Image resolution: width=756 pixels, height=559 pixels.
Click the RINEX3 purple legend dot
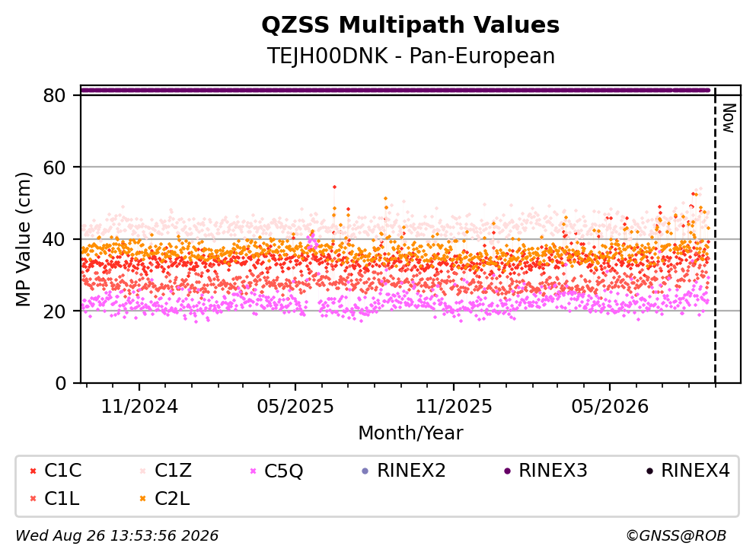click(x=507, y=471)
